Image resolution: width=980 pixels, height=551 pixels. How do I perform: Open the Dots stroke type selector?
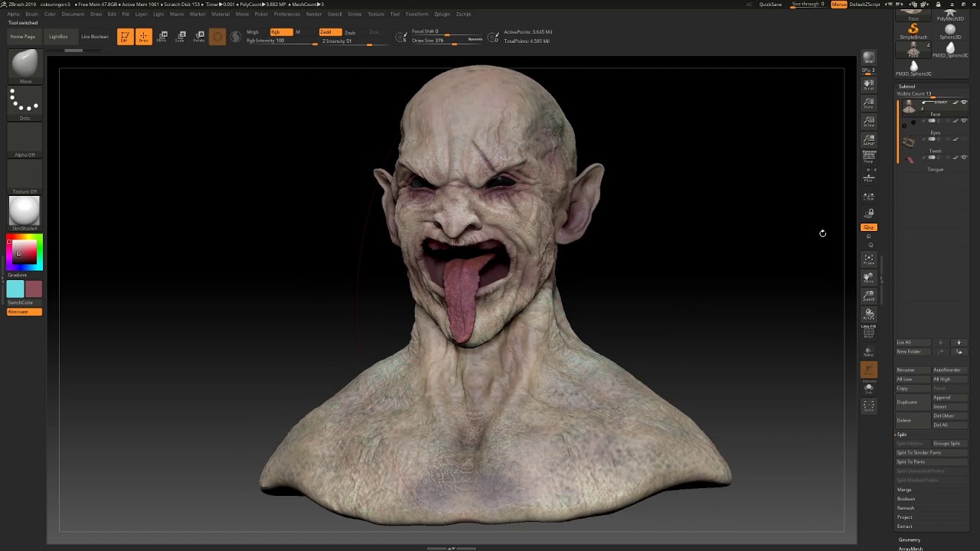[x=24, y=103]
